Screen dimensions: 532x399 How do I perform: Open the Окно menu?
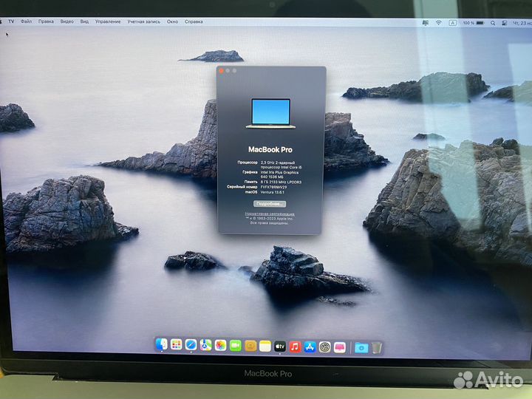172,21
